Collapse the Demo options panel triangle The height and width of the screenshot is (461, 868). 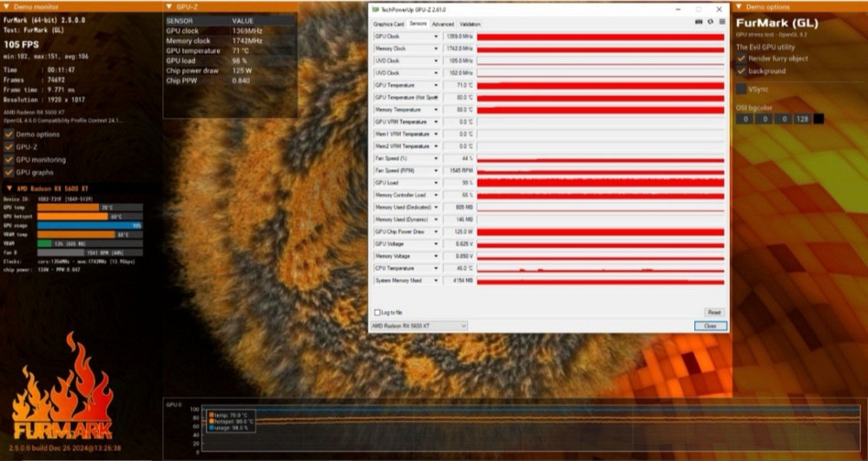tap(739, 7)
